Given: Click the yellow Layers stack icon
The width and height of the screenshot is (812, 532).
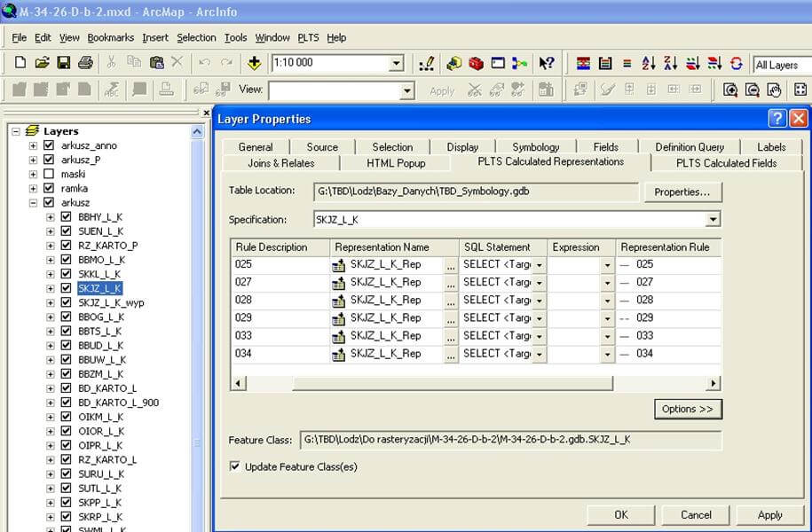Looking at the screenshot, I should click(x=32, y=130).
